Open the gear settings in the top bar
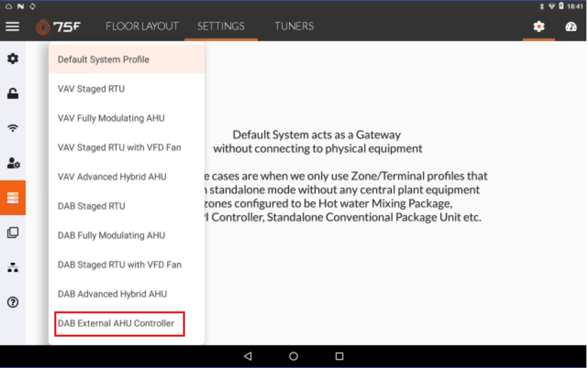The image size is (588, 368). click(x=539, y=27)
